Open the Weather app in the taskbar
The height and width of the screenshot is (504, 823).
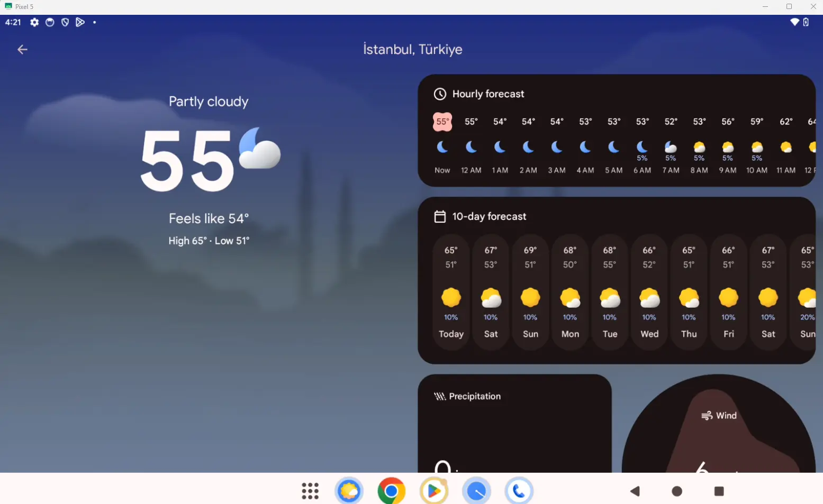click(349, 491)
